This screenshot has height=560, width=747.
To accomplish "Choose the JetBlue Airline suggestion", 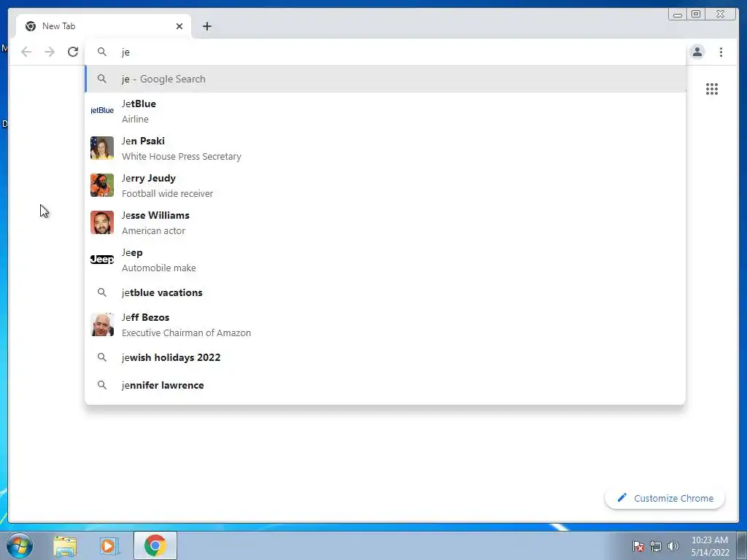I will click(x=385, y=111).
